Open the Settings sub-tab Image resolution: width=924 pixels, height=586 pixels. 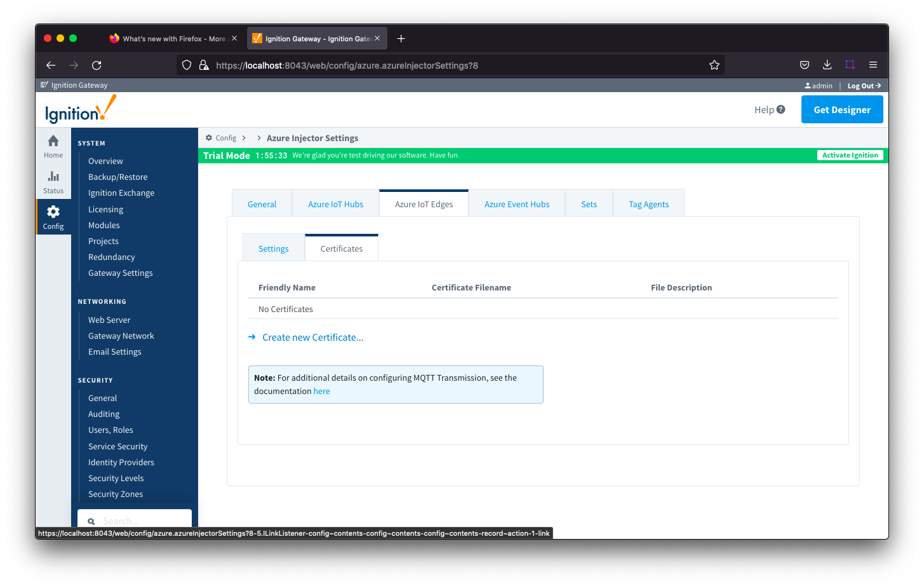[273, 249]
